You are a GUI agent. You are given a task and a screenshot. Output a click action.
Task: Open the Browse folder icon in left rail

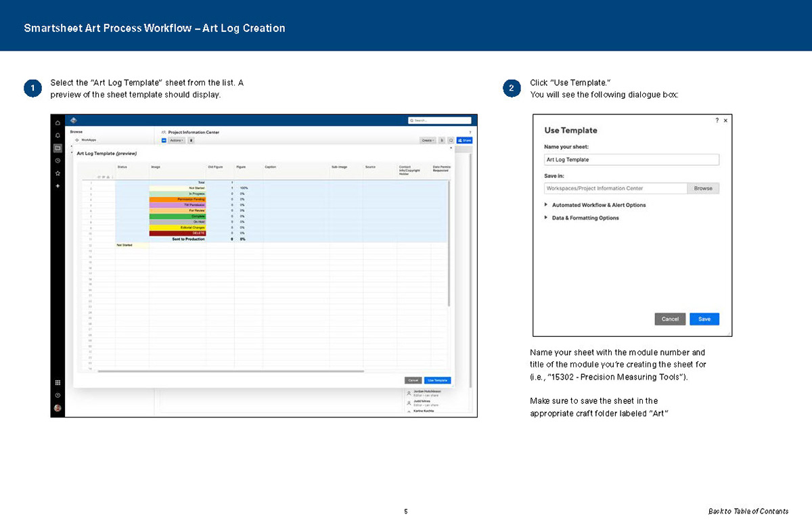pyautogui.click(x=58, y=147)
